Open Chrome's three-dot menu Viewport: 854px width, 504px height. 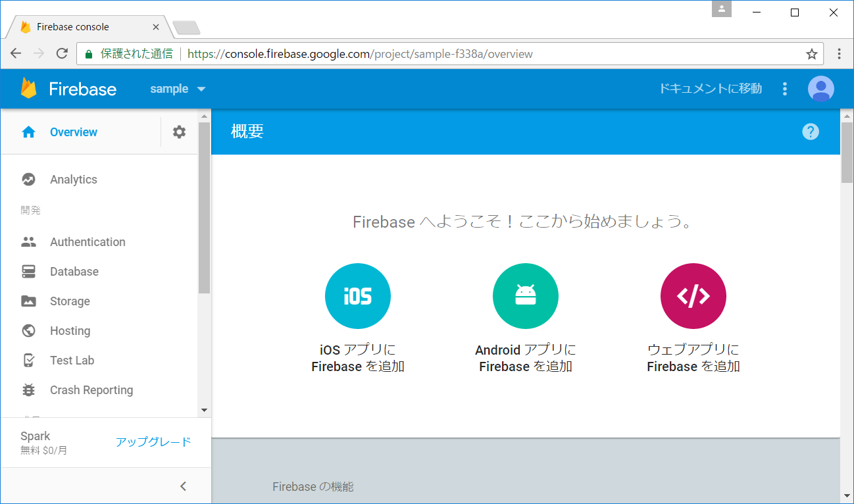click(x=840, y=54)
